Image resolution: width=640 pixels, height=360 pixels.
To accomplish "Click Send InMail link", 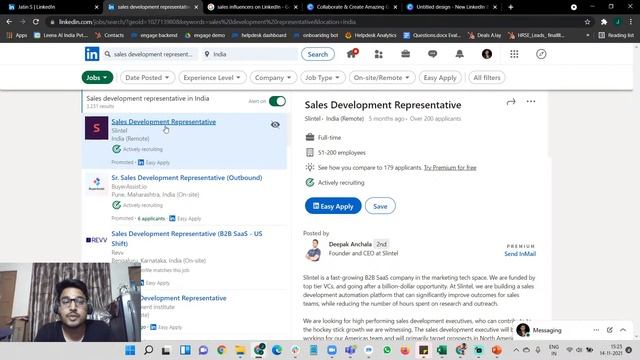I will pyautogui.click(x=520, y=253).
